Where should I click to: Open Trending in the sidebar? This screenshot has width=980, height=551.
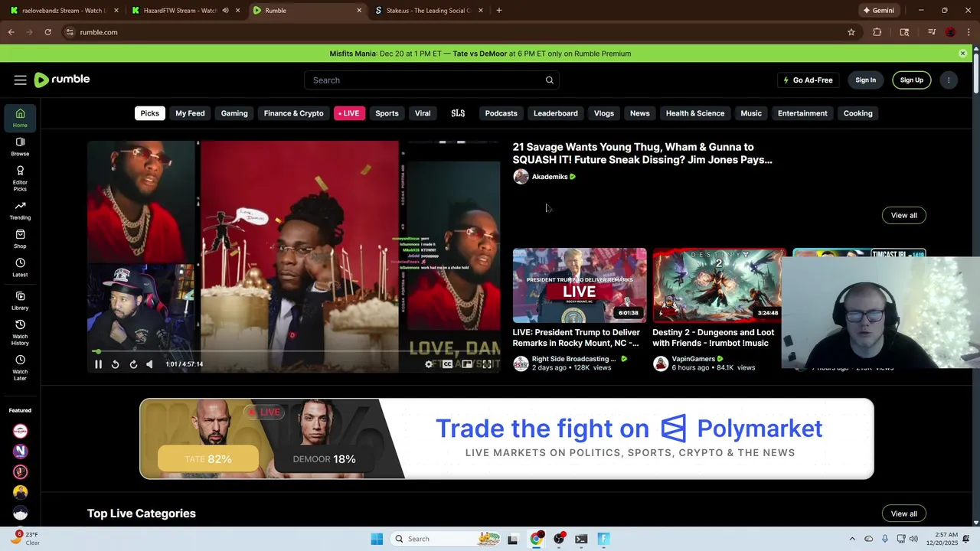(x=20, y=210)
